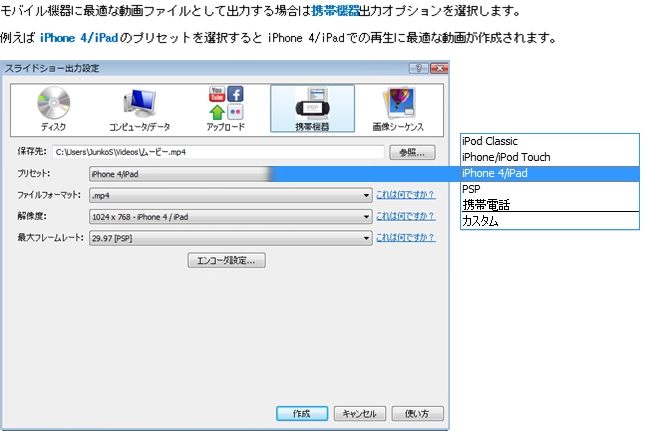Open the プリセット dropdown
The width and height of the screenshot is (646, 431).
pos(180,174)
